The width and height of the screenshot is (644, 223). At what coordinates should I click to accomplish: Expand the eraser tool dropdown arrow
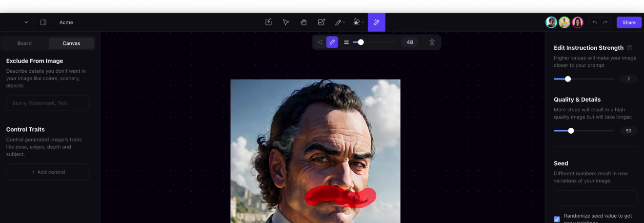[363, 22]
